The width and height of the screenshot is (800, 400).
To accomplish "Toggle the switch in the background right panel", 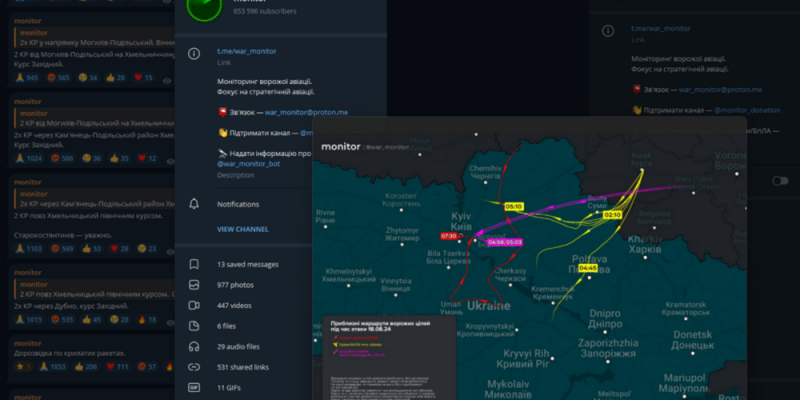I will click(x=780, y=181).
